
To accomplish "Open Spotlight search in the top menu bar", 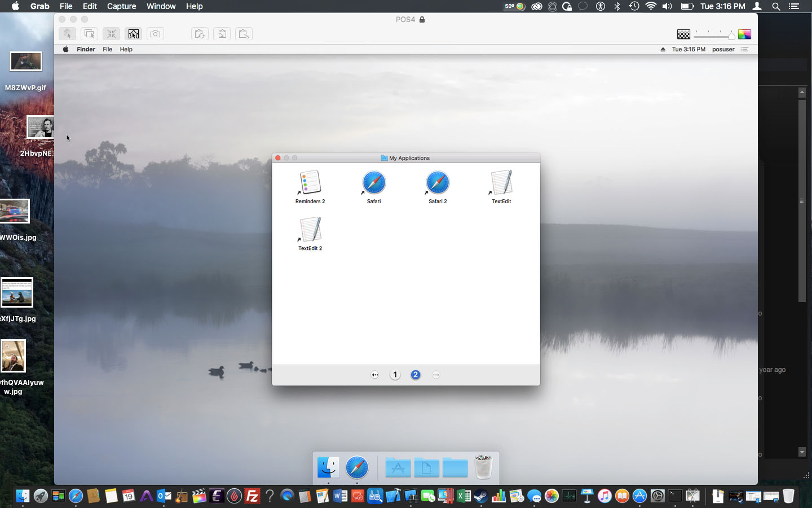I will 776,6.
